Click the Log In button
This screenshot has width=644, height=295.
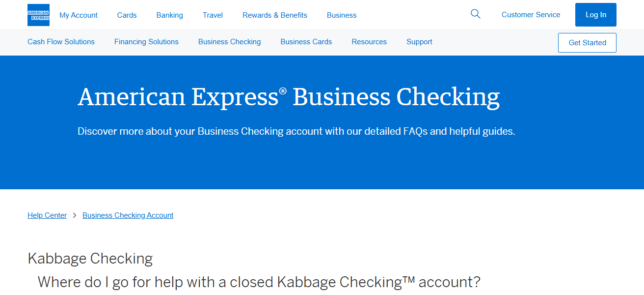[x=595, y=14]
